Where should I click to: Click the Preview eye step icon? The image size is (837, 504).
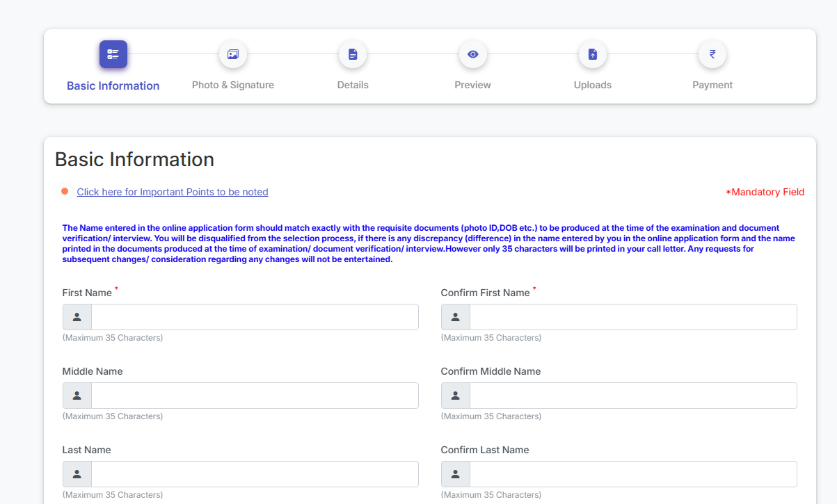coord(473,54)
